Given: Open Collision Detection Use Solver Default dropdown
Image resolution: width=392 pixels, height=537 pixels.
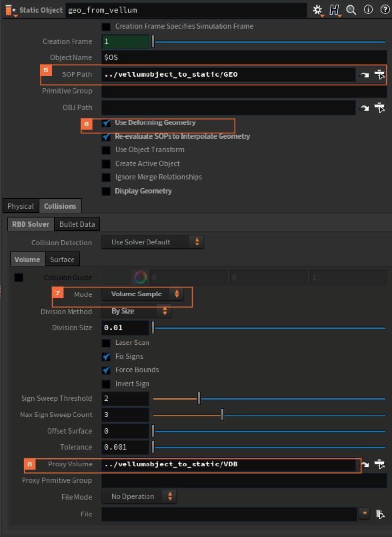Looking at the screenshot, I should point(153,242).
